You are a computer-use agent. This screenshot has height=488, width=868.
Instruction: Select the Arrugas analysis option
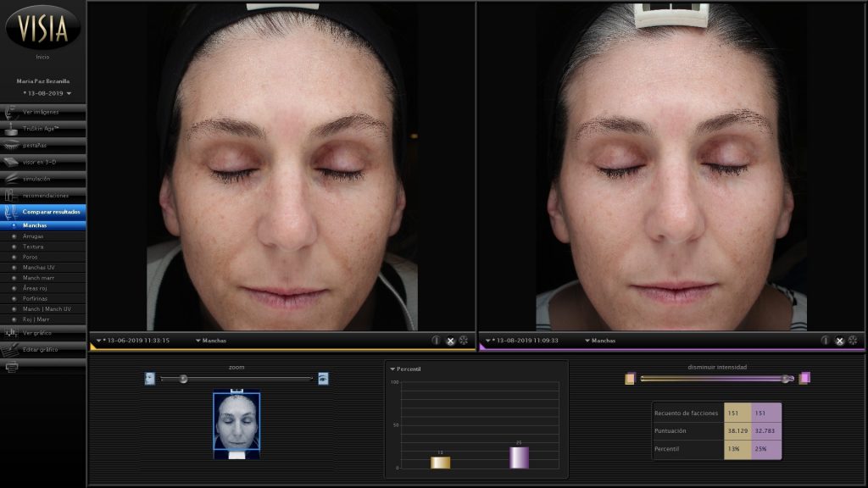point(34,236)
